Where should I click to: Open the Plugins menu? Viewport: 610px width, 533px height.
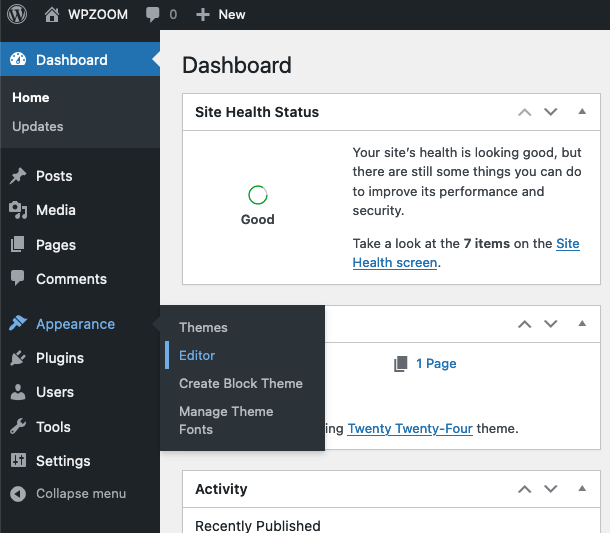pyautogui.click(x=60, y=358)
